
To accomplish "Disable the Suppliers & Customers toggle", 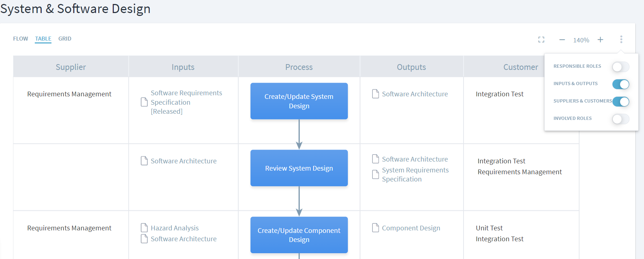I will pos(620,101).
